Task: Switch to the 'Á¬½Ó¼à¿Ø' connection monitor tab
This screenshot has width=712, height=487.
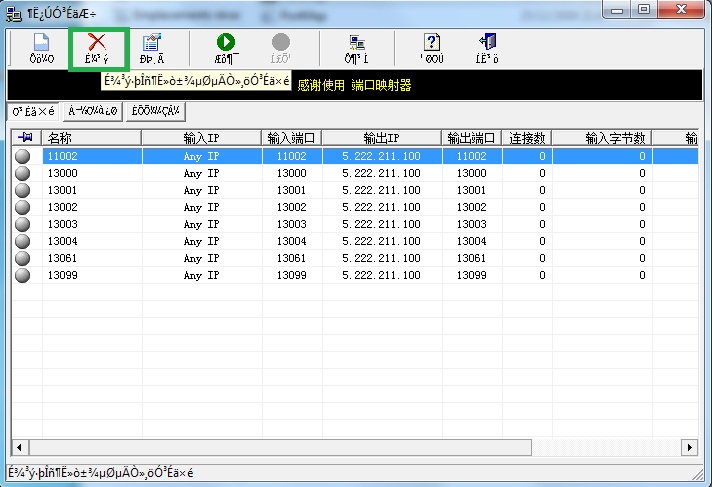Action: [x=93, y=111]
